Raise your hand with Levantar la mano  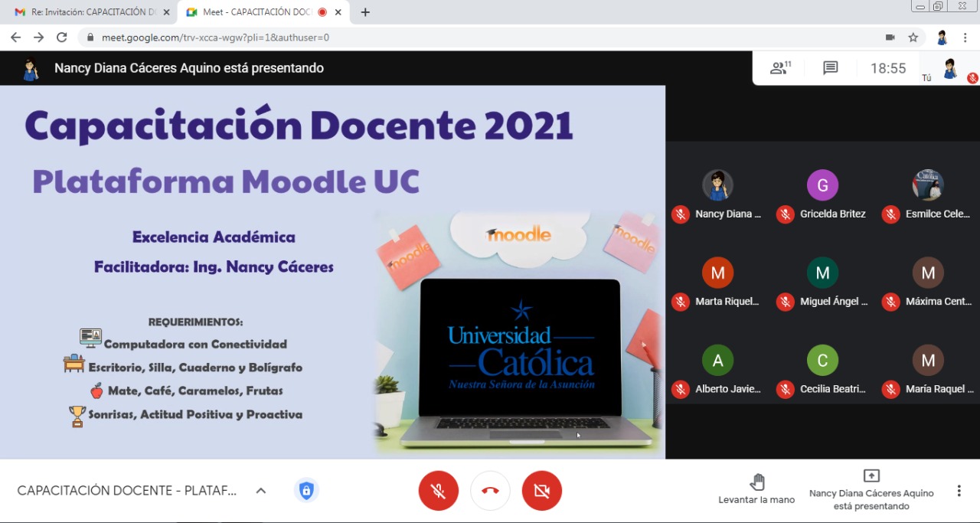pos(756,489)
